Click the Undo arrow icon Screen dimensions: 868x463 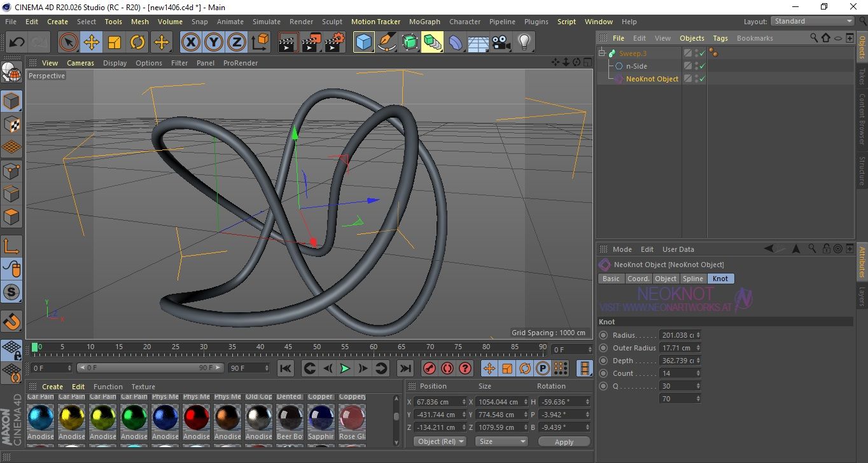[x=17, y=43]
